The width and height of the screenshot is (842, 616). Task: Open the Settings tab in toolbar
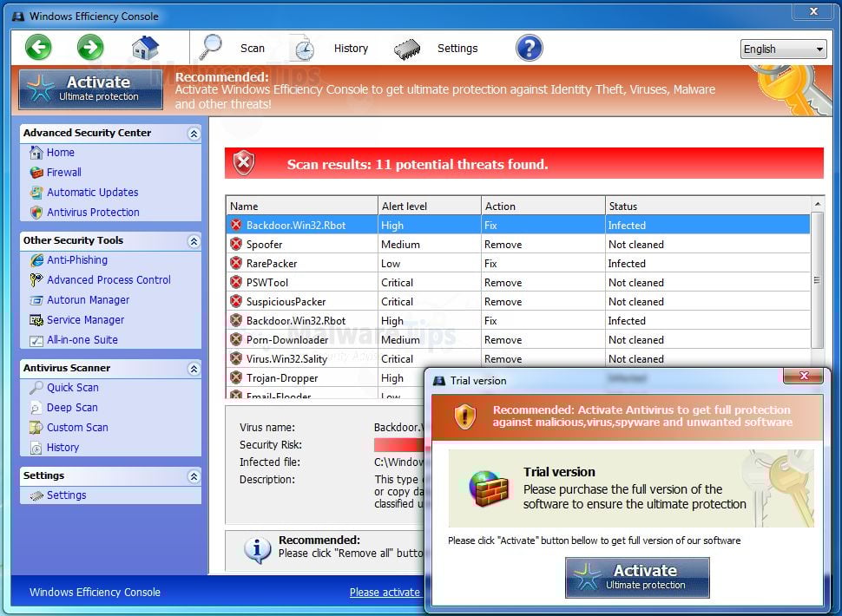click(457, 49)
